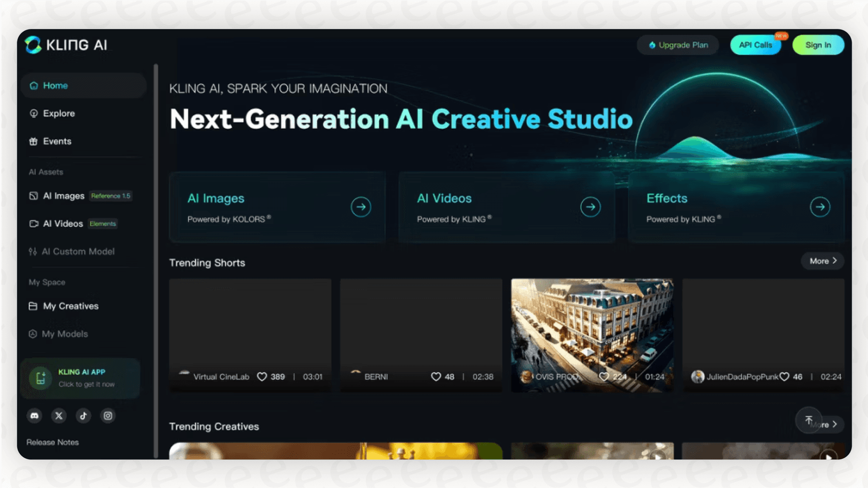Click the Upgrade Plan button

[x=678, y=45]
